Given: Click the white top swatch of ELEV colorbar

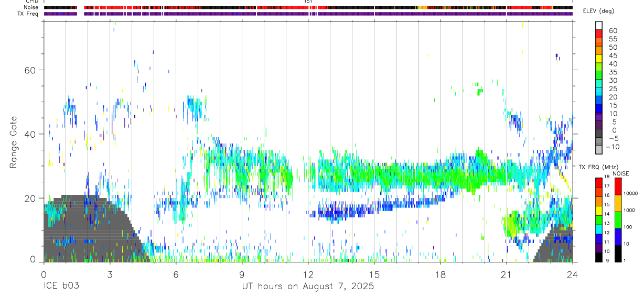Looking at the screenshot, I should coord(599,25).
